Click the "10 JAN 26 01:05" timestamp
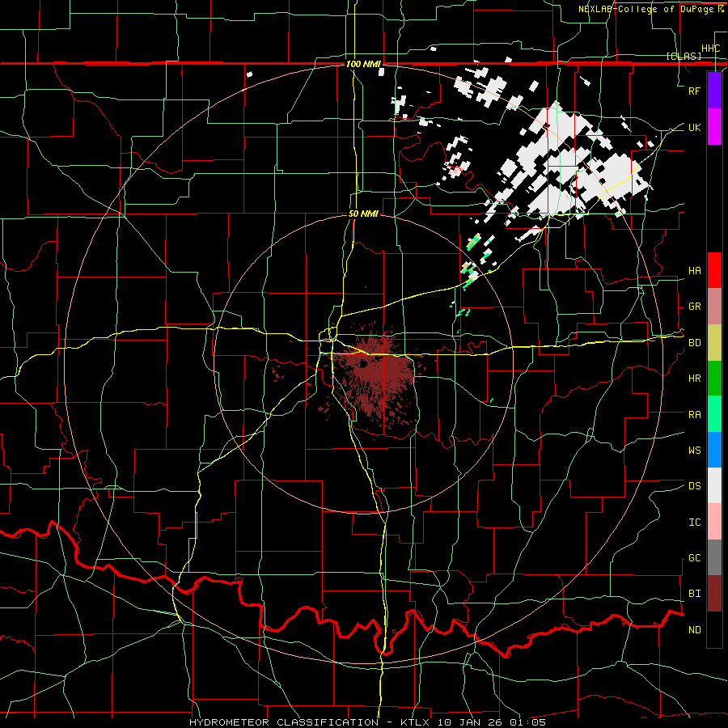This screenshot has height=728, width=728. 492,722
